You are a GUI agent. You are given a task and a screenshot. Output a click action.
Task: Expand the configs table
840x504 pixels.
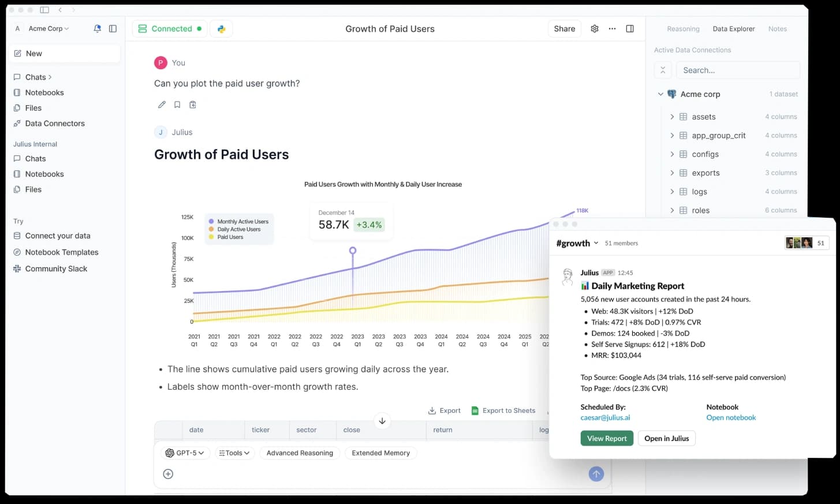[x=672, y=154]
